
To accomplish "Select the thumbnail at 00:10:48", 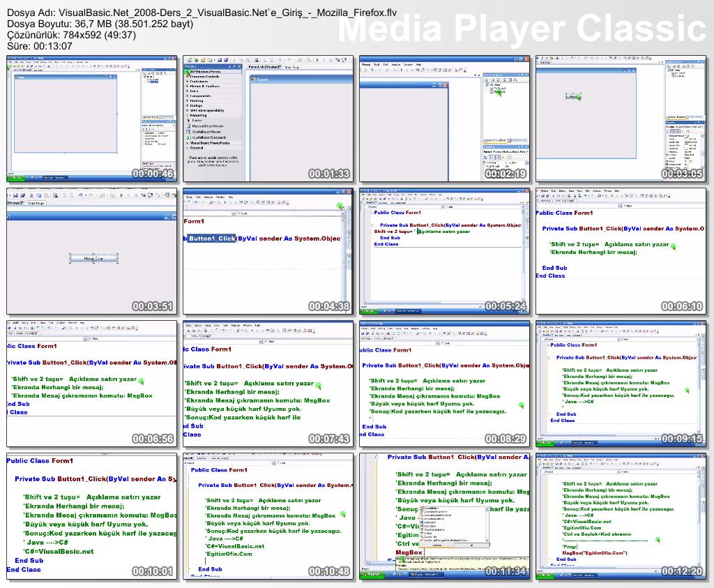I will tap(268, 516).
